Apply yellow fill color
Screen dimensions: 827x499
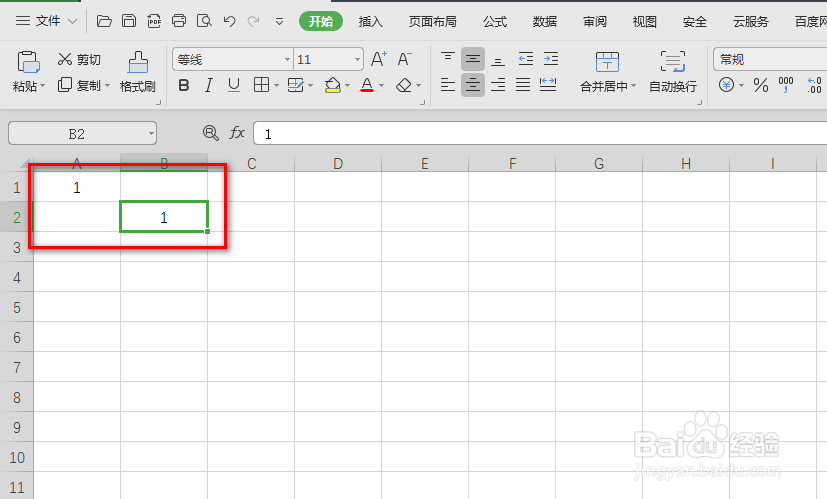333,85
